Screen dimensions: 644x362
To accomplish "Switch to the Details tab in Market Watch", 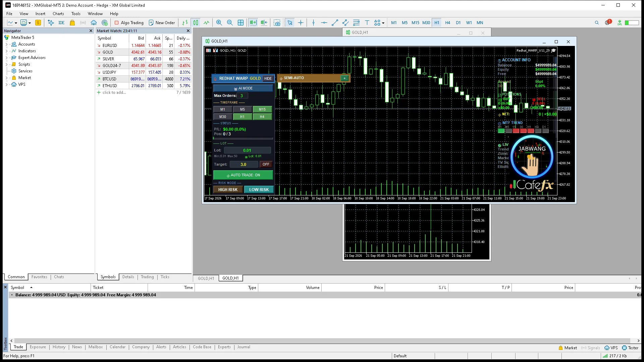I will pyautogui.click(x=128, y=277).
